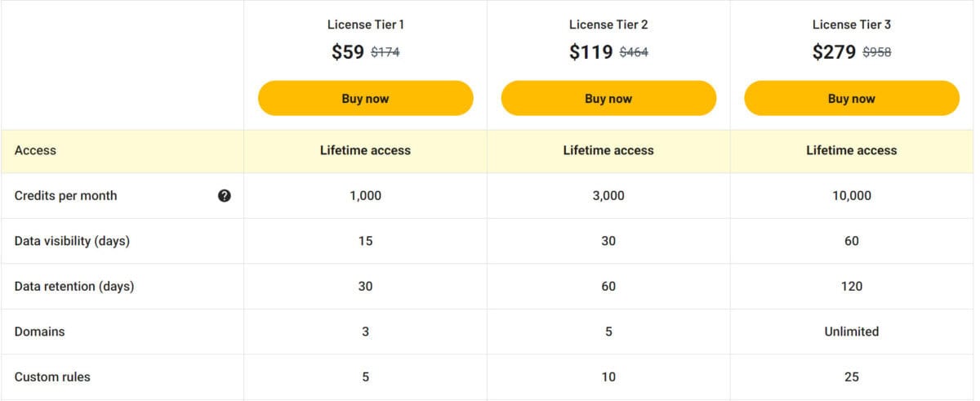980x401 pixels.
Task: Select the License Tier 2 heading
Action: coord(608,25)
